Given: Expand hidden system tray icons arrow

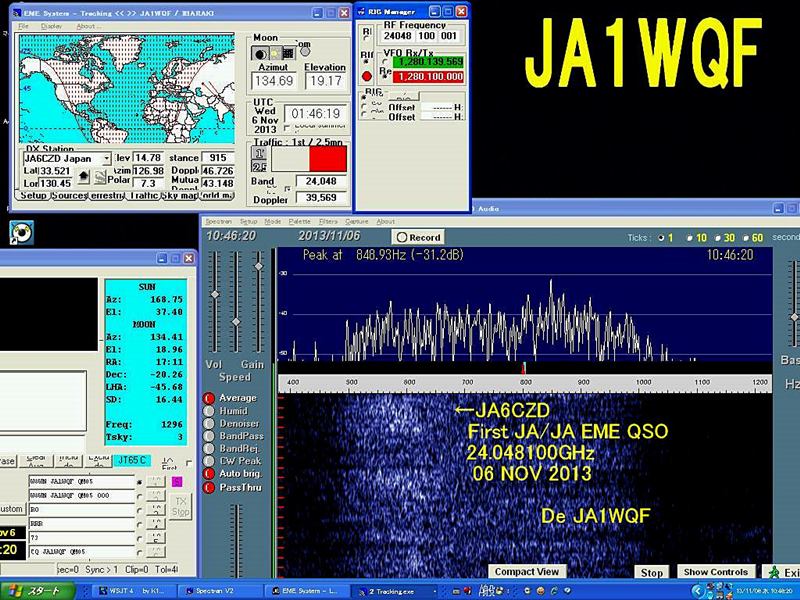Looking at the screenshot, I should pos(698,591).
